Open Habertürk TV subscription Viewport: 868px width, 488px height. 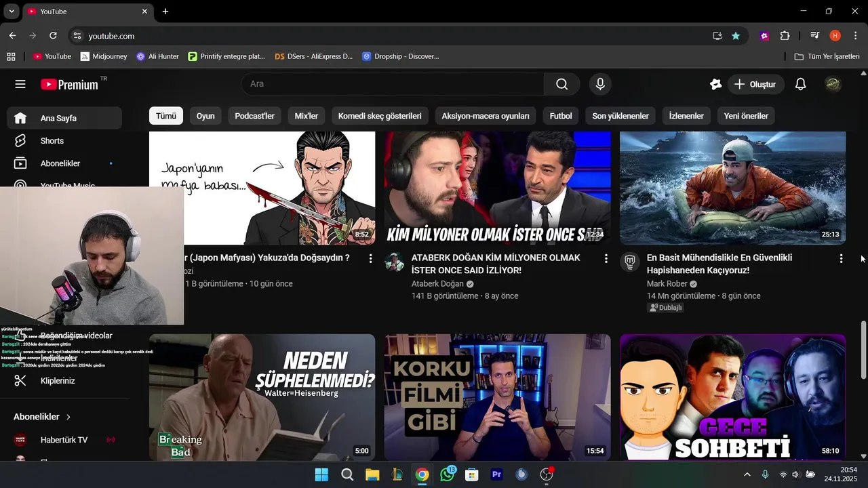tap(64, 440)
